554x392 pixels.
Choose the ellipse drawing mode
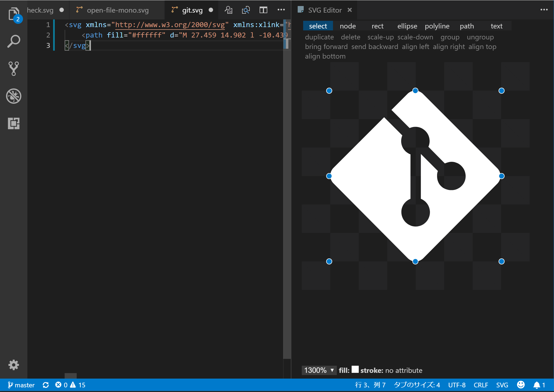[x=407, y=26]
